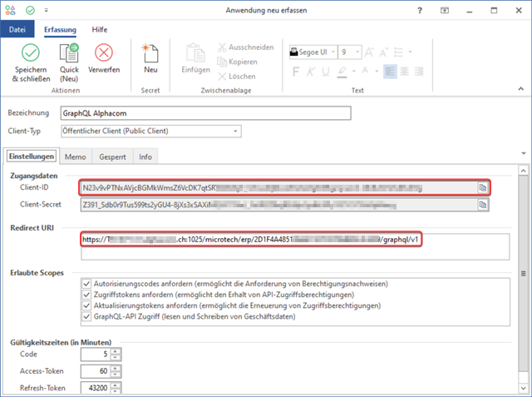Viewport: 532px width, 397px height.
Task: Click Speichern & schließen icon
Action: 31,53
